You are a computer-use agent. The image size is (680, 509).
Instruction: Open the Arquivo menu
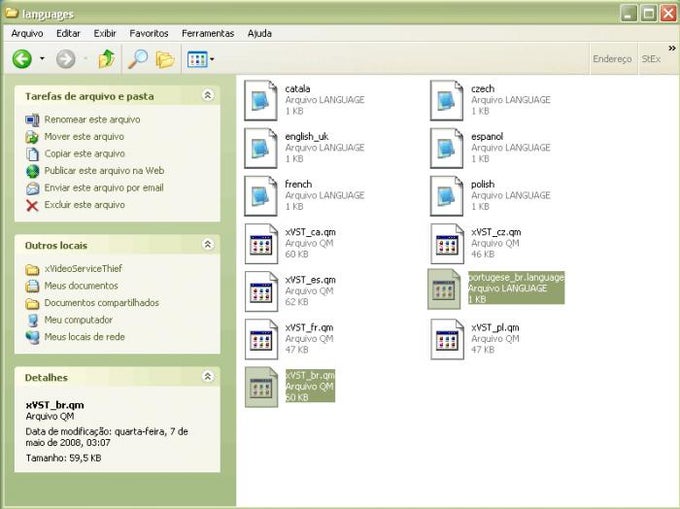[27, 33]
